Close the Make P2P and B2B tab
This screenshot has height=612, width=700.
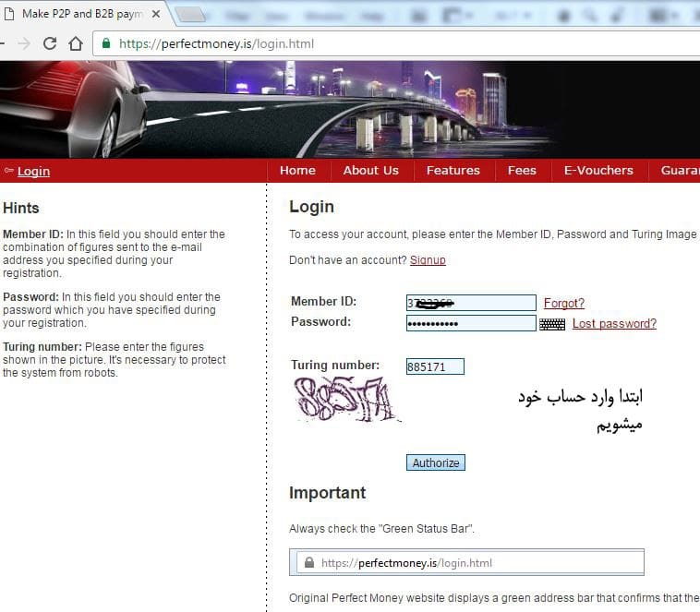pyautogui.click(x=156, y=14)
